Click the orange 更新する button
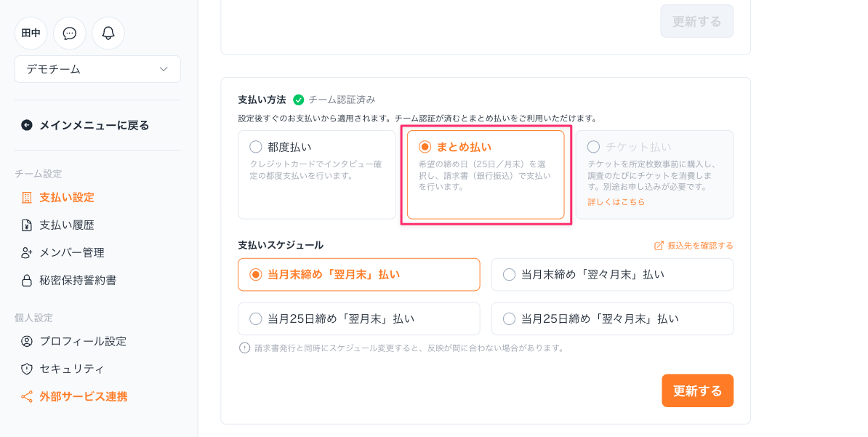 [x=697, y=391]
